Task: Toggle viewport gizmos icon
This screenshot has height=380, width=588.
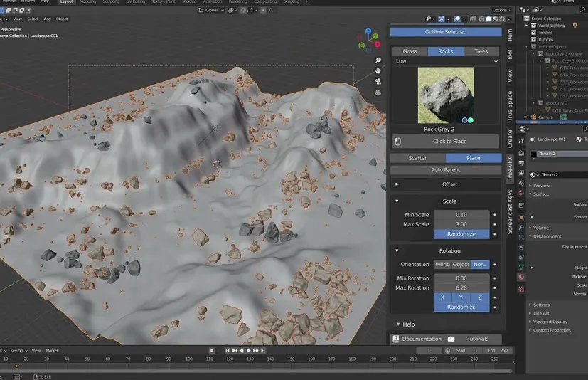Action: 442,19
